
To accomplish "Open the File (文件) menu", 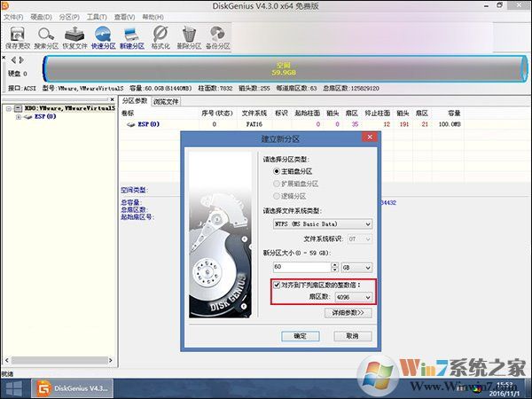I will (x=13, y=17).
